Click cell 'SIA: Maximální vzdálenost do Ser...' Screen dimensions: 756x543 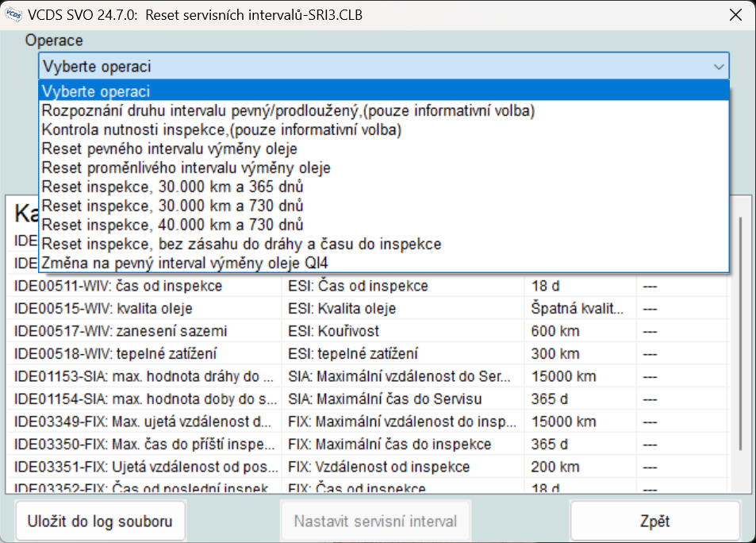(x=403, y=376)
